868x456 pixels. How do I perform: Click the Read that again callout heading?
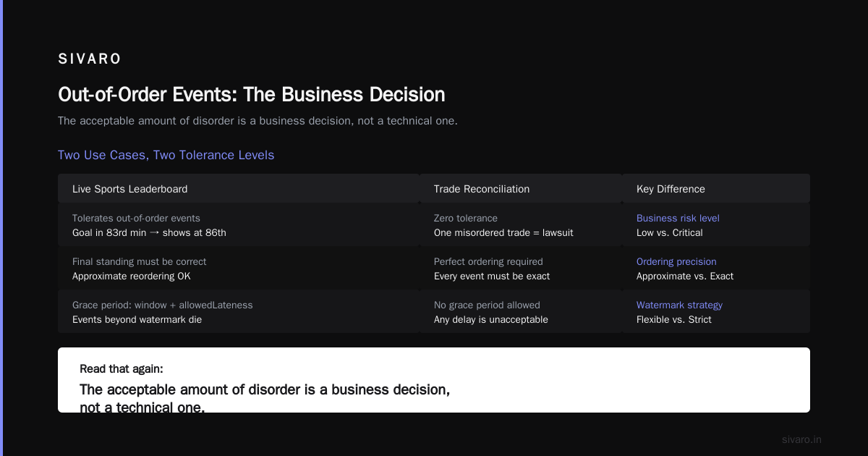click(x=122, y=369)
